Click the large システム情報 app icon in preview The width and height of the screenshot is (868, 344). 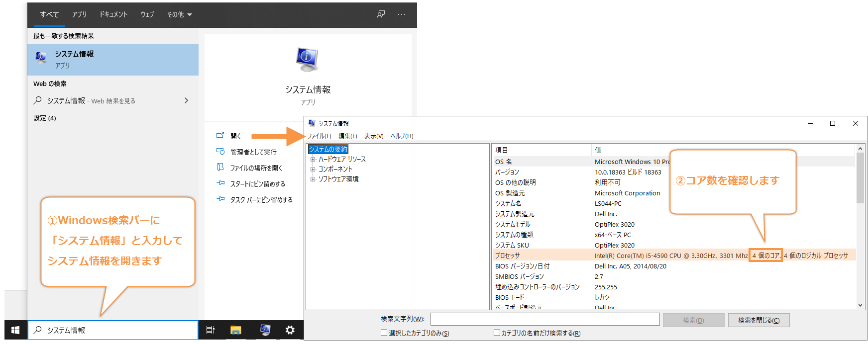308,60
